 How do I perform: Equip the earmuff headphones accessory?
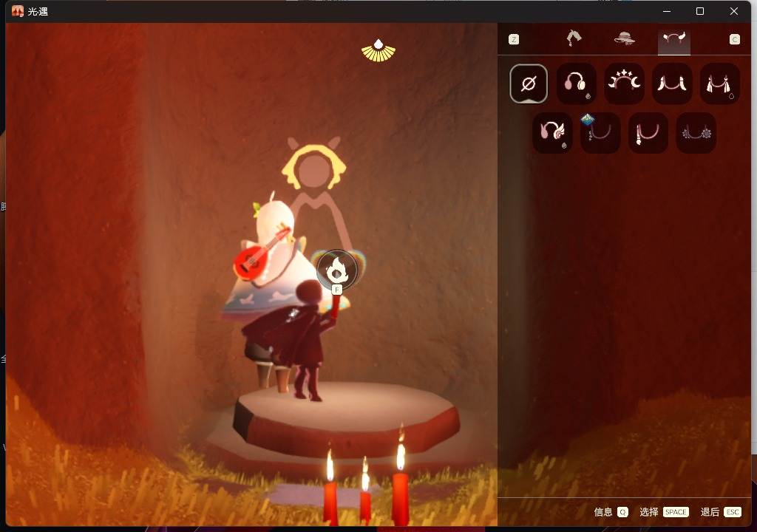coord(576,83)
